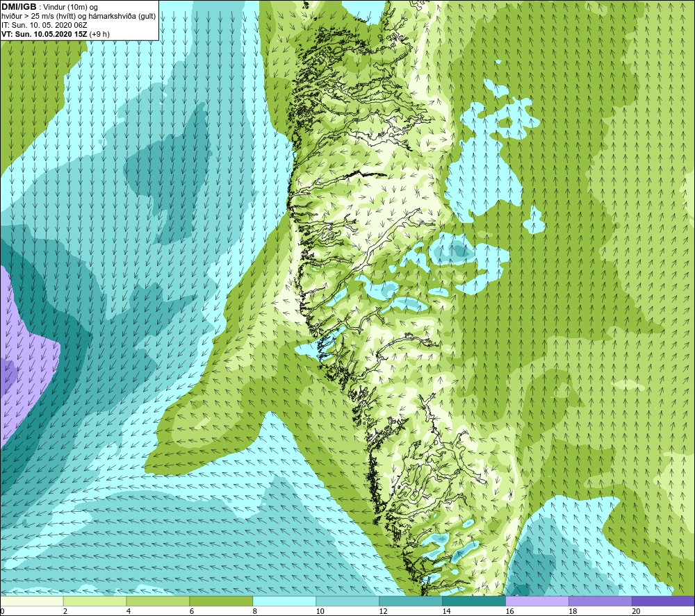Click the legend scale label 20
The image size is (695, 616).
[636, 611]
